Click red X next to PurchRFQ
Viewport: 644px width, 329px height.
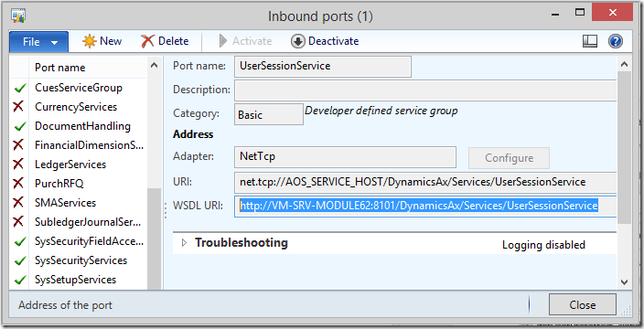(x=18, y=184)
